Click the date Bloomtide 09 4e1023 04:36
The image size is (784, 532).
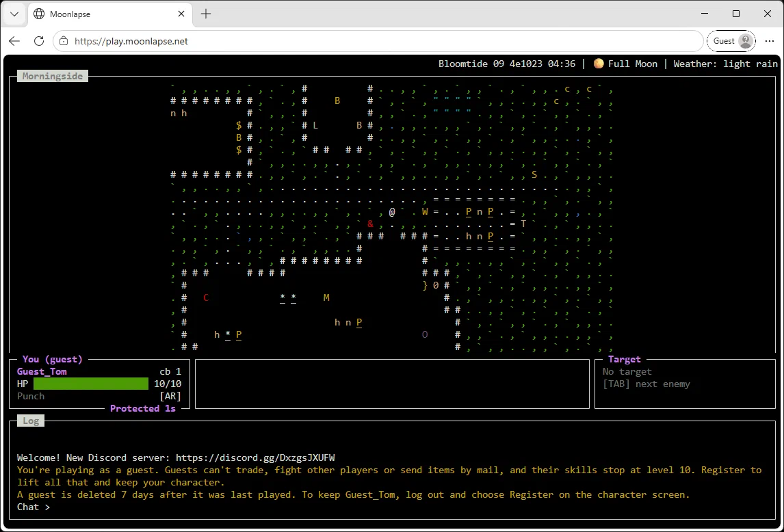(507, 64)
